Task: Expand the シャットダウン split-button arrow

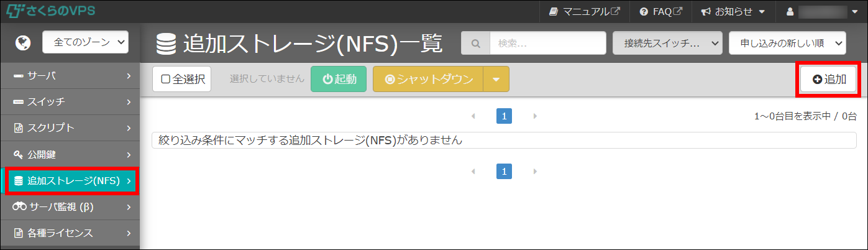Action: coord(496,80)
